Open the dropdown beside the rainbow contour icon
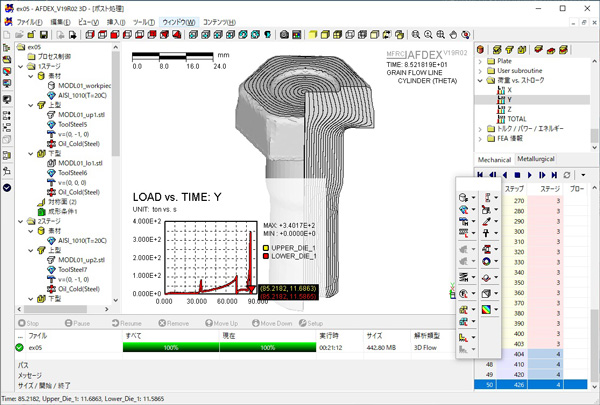 click(496, 309)
